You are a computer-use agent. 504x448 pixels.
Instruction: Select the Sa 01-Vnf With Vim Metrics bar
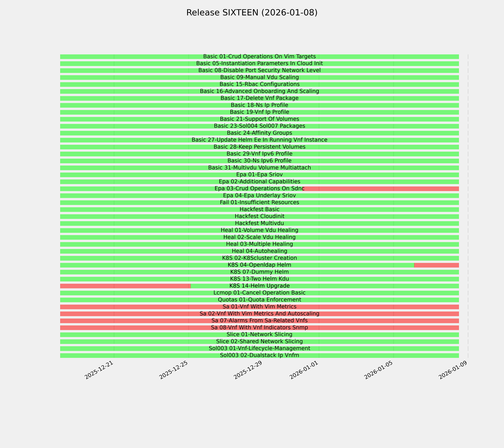(259, 307)
